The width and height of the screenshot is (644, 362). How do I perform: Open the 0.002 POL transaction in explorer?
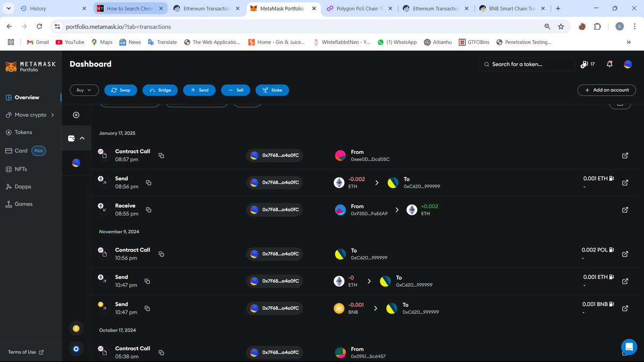tap(625, 254)
